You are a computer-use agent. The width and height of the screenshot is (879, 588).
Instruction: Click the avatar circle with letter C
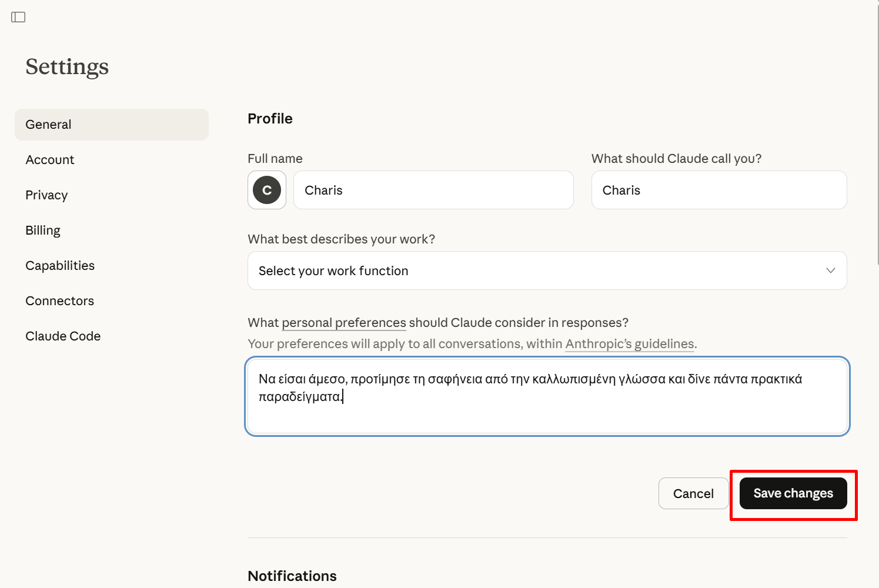click(267, 190)
